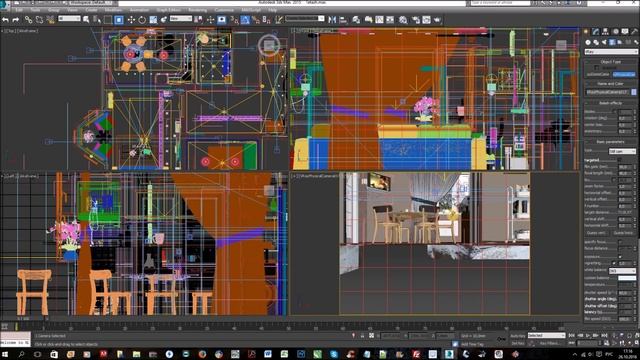Open the Select by Name dialog
This screenshot has height=360, width=640.
pos(97,19)
